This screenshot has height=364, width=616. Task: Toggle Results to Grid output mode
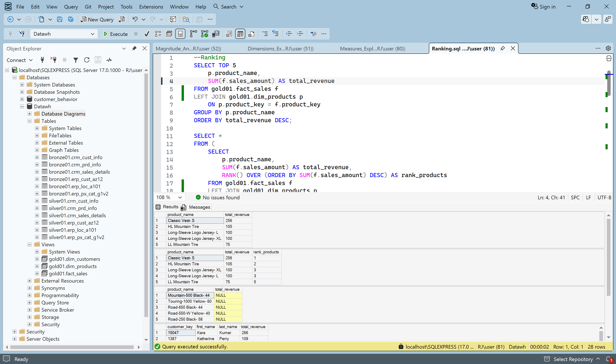[240, 34]
